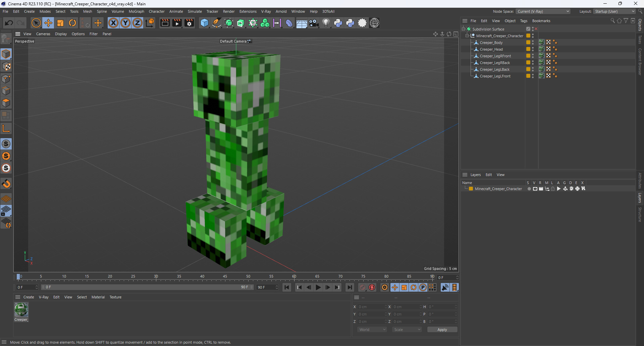Open the Spline Pen tool
Screen dimensions: 644x346
tap(217, 23)
